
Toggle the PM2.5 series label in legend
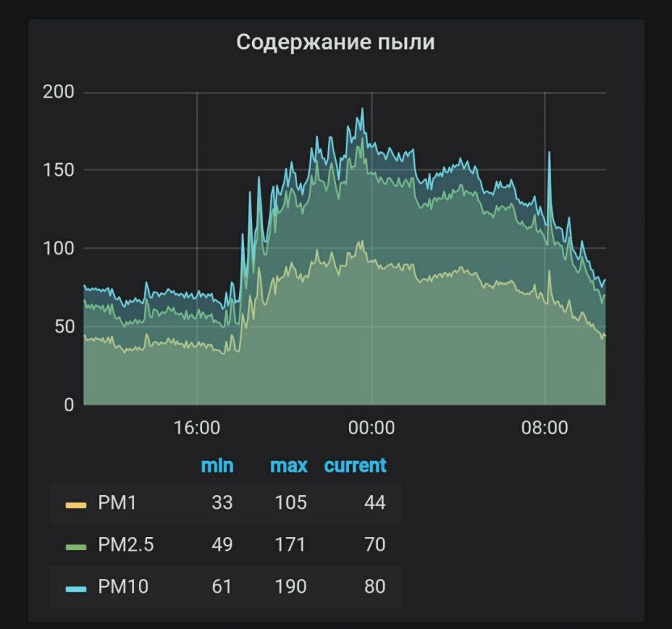(125, 544)
